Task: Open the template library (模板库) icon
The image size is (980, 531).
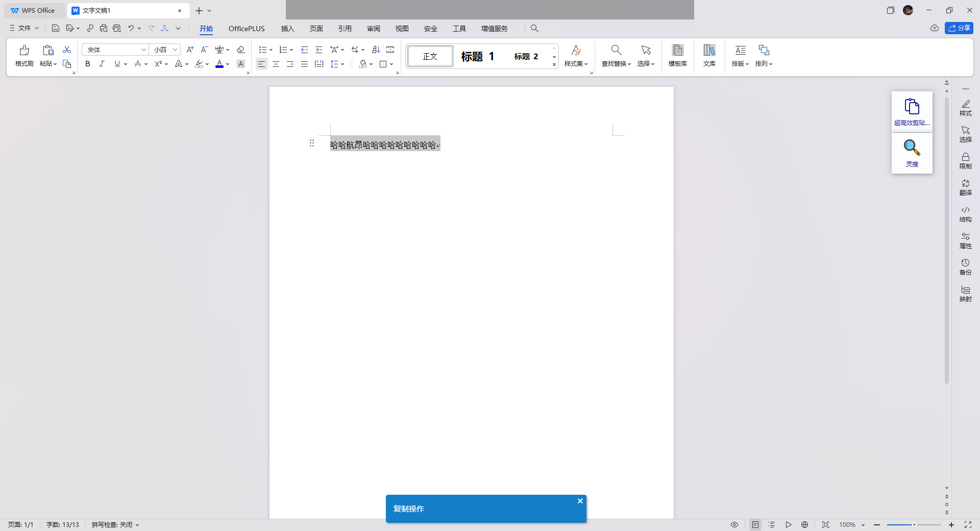Action: point(677,55)
